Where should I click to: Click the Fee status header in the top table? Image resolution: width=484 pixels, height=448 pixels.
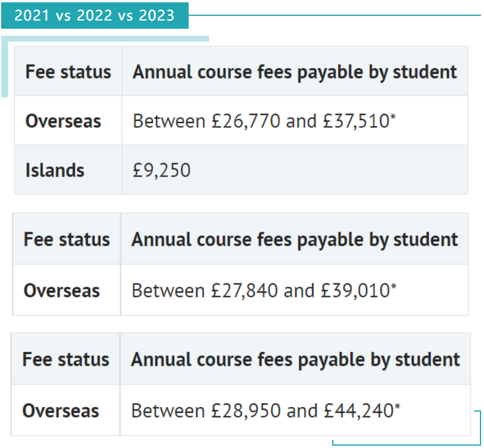pos(68,72)
